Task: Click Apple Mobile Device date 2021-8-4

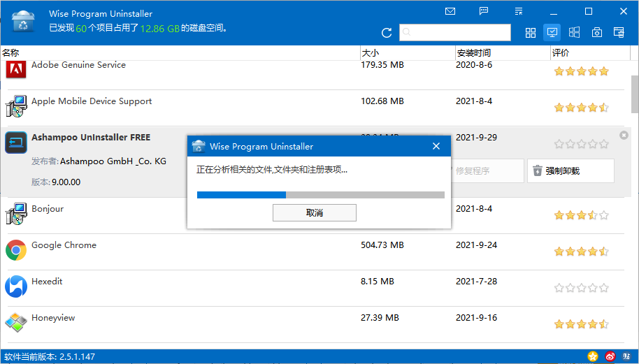Action: coord(474,101)
